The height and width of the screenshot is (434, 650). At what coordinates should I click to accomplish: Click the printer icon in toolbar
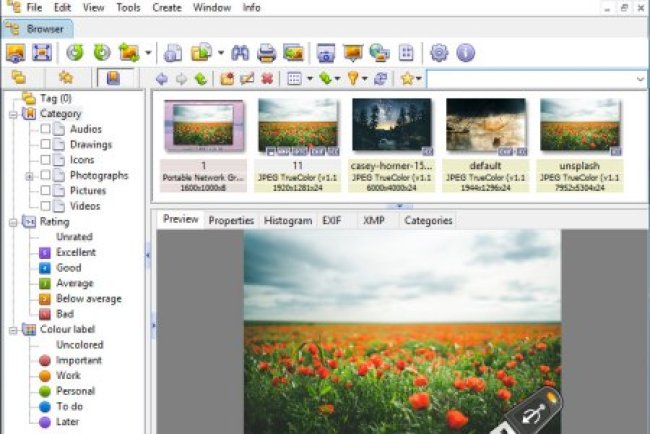pyautogui.click(x=266, y=53)
